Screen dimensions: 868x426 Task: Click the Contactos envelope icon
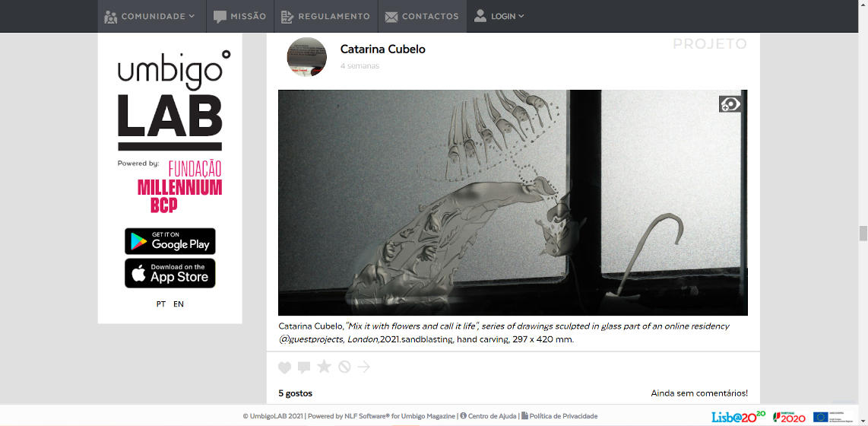[391, 17]
